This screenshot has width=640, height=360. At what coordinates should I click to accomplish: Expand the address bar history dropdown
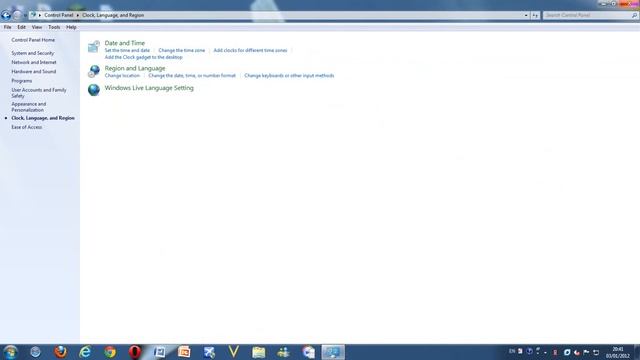pos(526,16)
